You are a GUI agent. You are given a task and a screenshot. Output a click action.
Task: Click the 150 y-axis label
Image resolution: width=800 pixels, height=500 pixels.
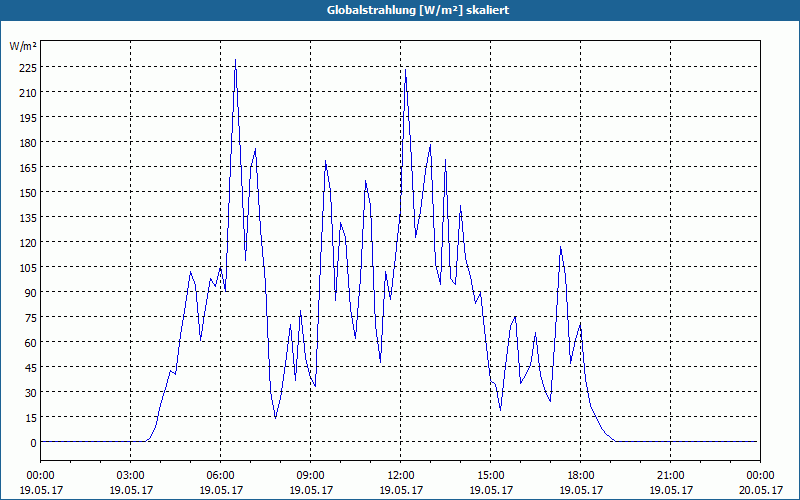click(x=28, y=192)
